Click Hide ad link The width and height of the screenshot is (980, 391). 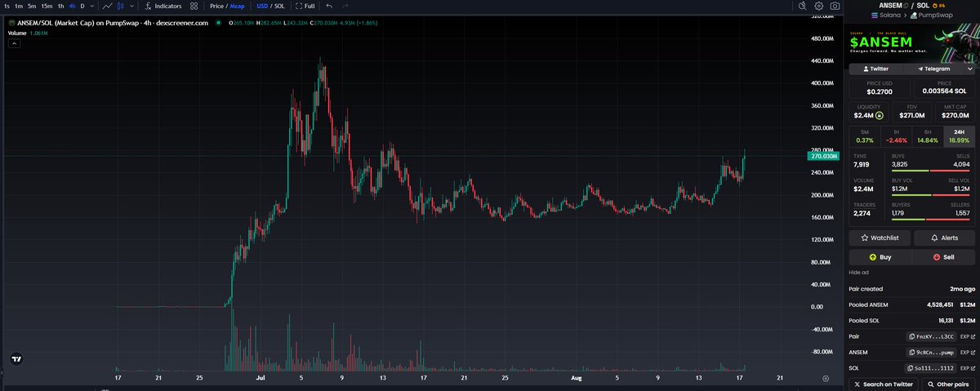click(859, 273)
